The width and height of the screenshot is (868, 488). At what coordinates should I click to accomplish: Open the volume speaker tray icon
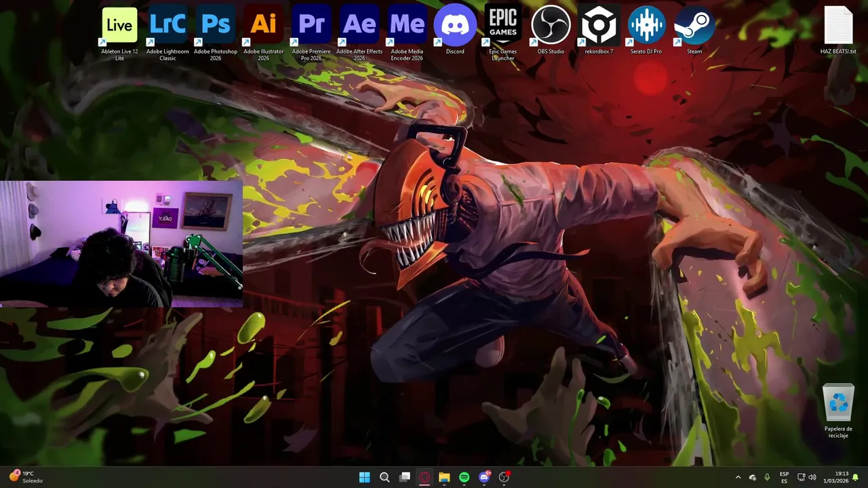[x=812, y=477]
